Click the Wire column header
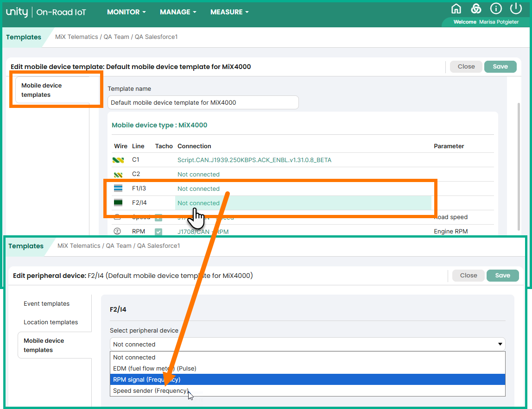Screen dimensions: 532x409 (120, 146)
